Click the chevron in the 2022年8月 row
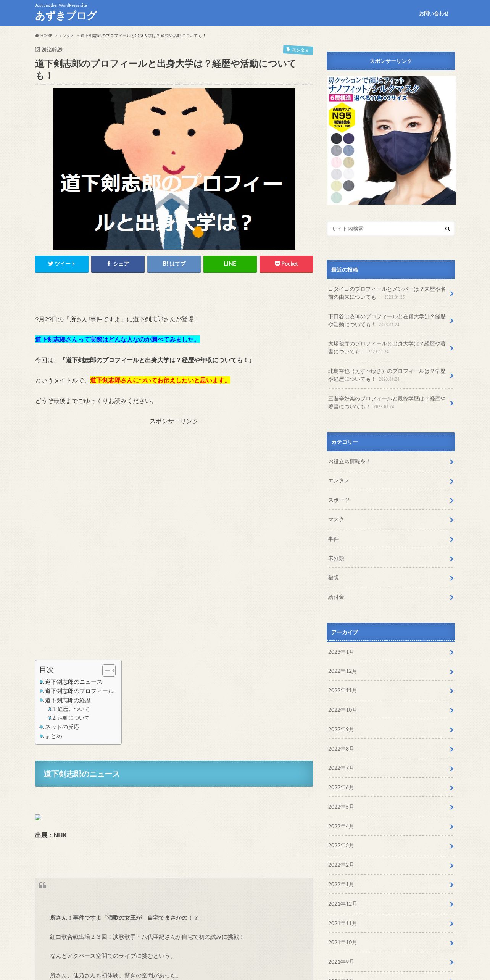 click(x=451, y=749)
